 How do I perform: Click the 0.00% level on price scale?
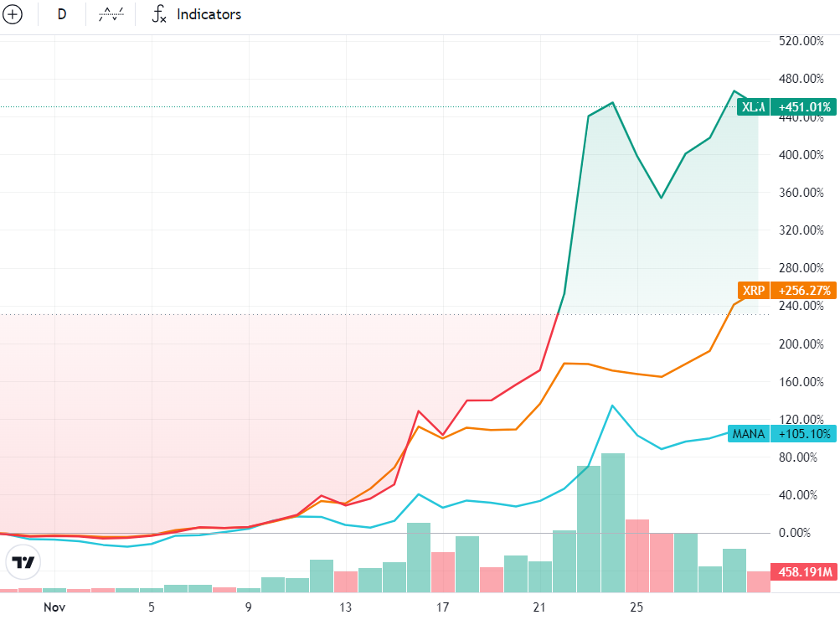pyautogui.click(x=795, y=533)
